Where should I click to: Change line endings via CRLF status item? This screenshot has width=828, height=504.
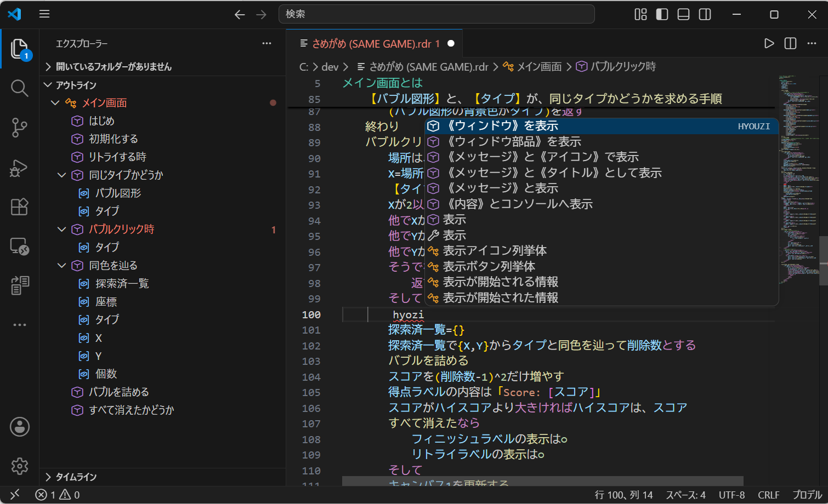pos(768,495)
